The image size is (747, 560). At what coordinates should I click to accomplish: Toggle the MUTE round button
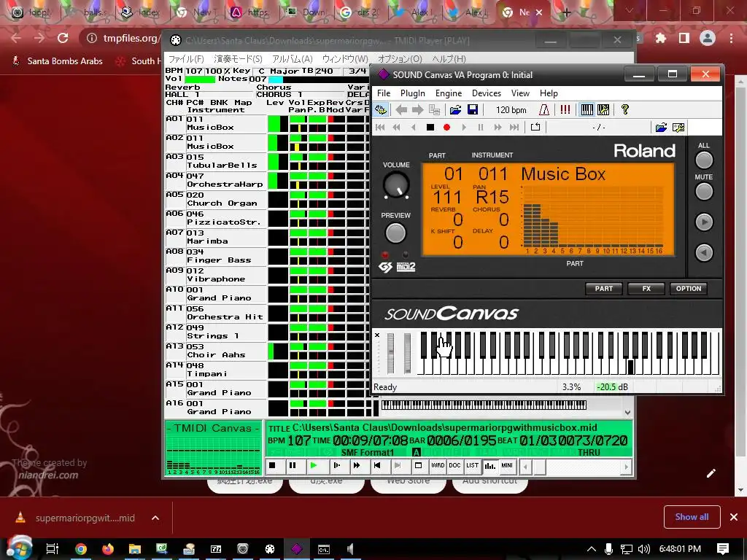704,192
